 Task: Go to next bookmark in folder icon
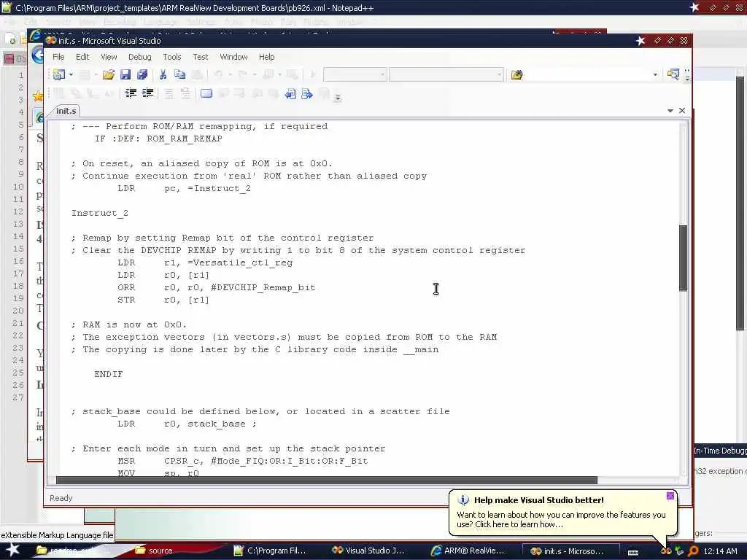(307, 94)
